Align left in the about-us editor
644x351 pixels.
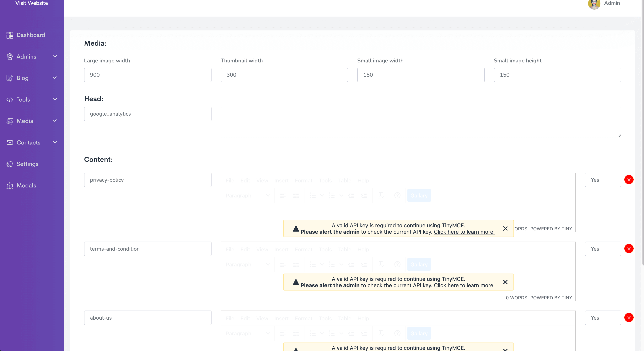point(283,333)
